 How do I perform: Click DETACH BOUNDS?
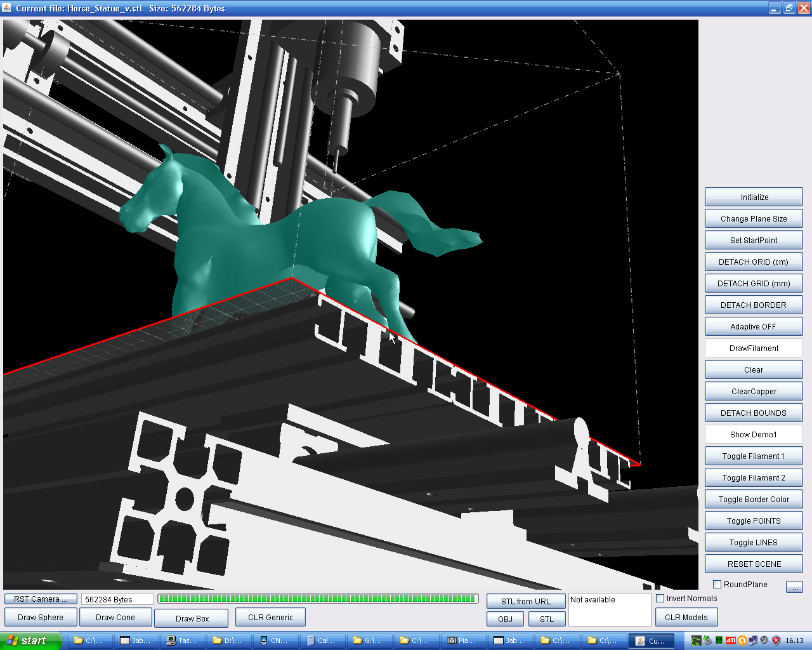pos(754,413)
